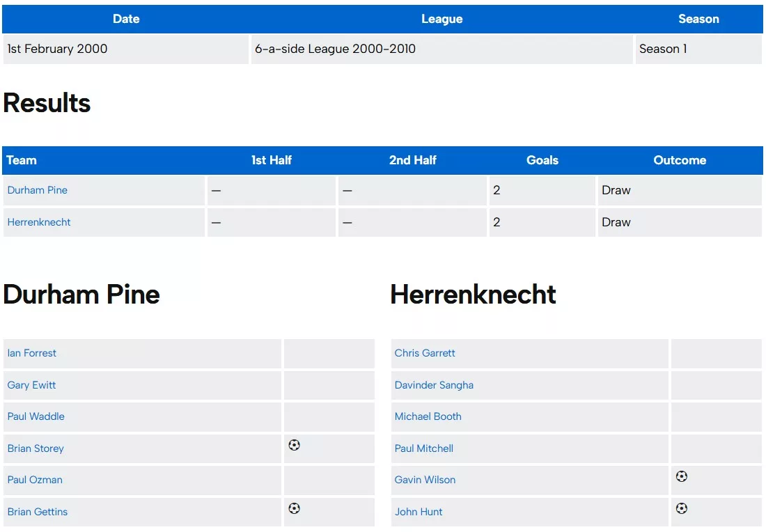This screenshot has width=766, height=532.
Task: Open Ian Forrest's player profile
Action: click(x=32, y=353)
